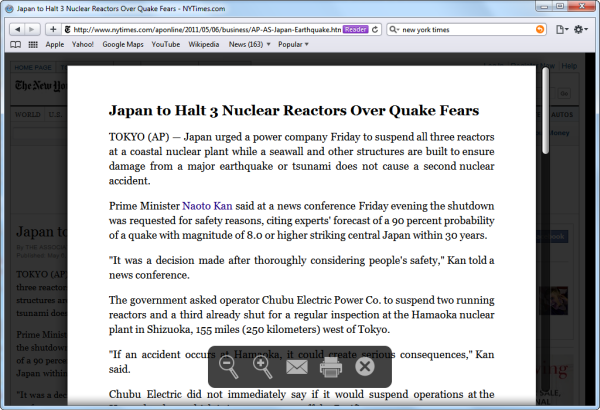Mail this article from Reader
Screen dimensions: 600x410
pos(297,367)
